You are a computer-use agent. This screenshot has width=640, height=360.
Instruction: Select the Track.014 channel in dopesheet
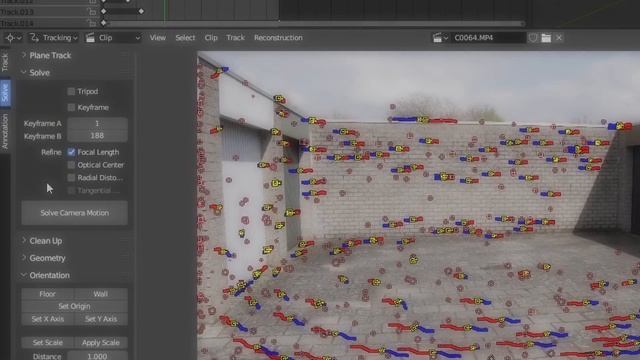point(17,23)
